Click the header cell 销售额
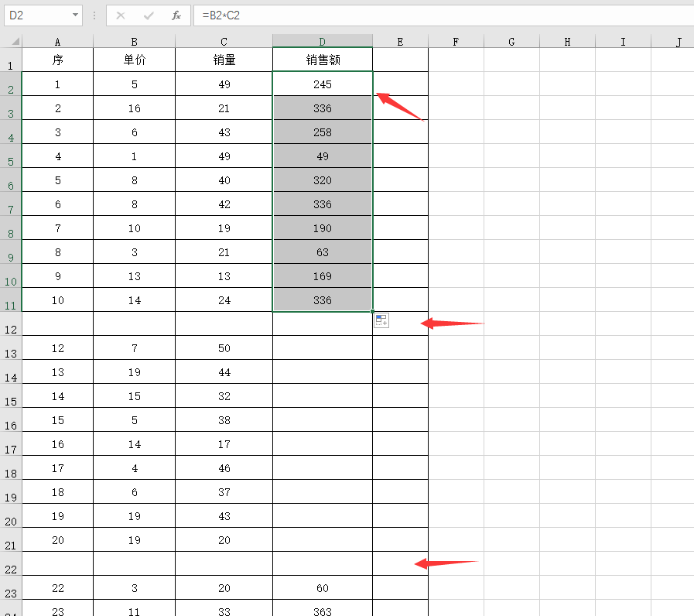This screenshot has width=694, height=616. 323,60
